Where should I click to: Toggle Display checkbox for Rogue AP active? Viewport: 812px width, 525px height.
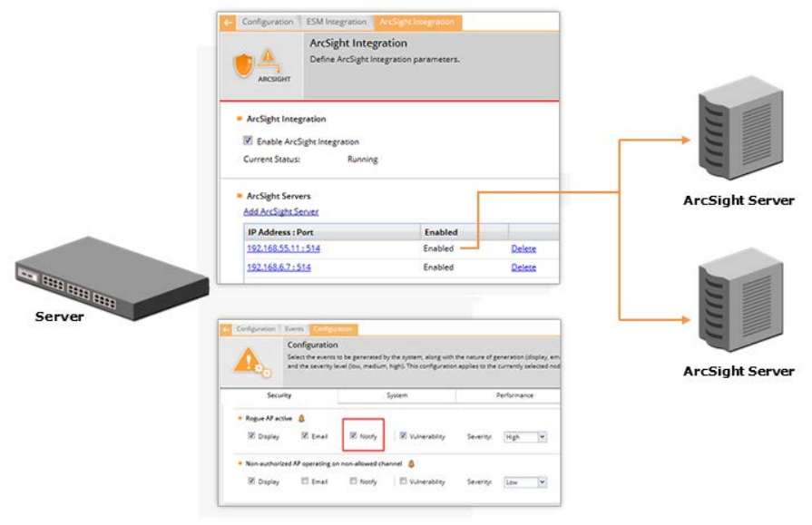(251, 435)
